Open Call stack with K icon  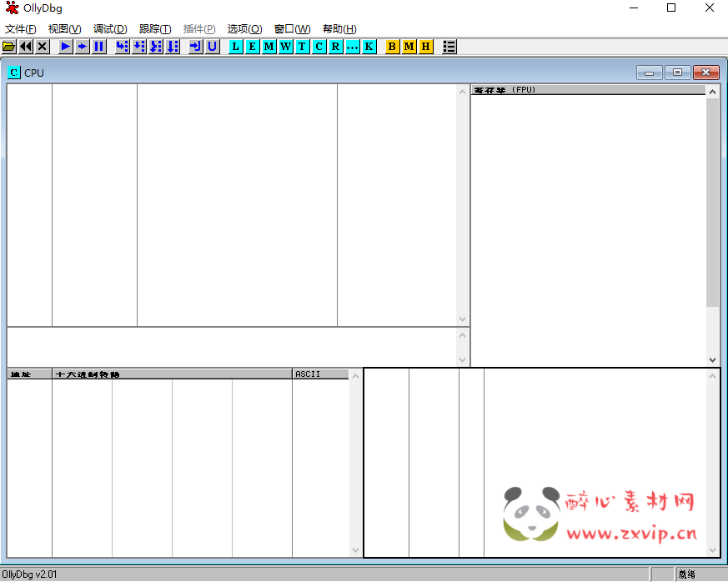[369, 47]
